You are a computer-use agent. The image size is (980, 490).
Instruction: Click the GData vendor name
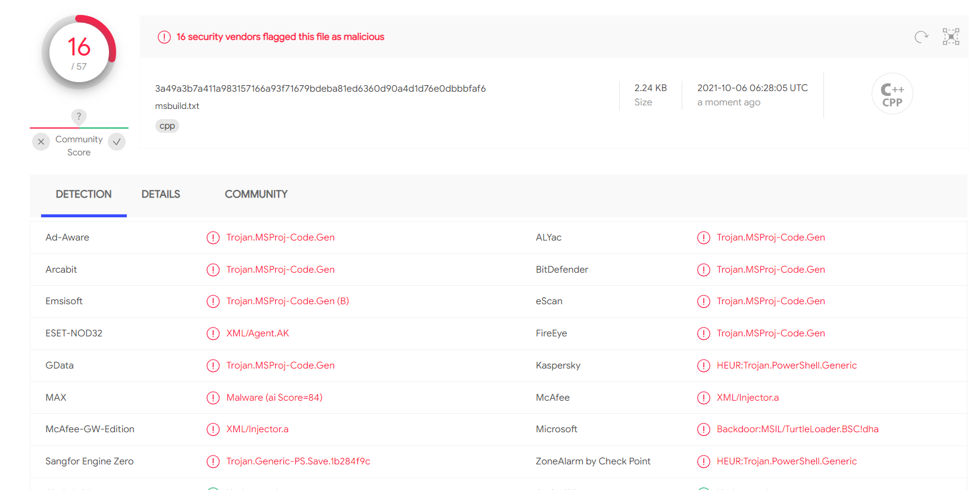pos(60,366)
